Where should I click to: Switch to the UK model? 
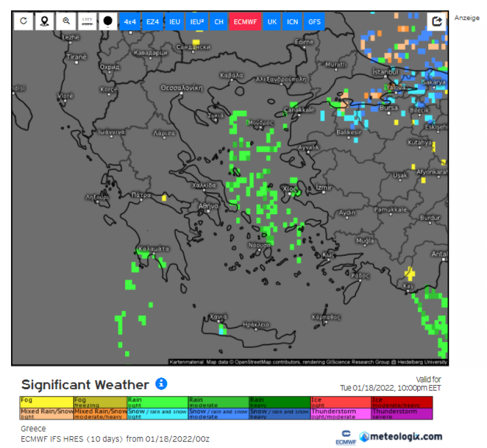click(272, 22)
